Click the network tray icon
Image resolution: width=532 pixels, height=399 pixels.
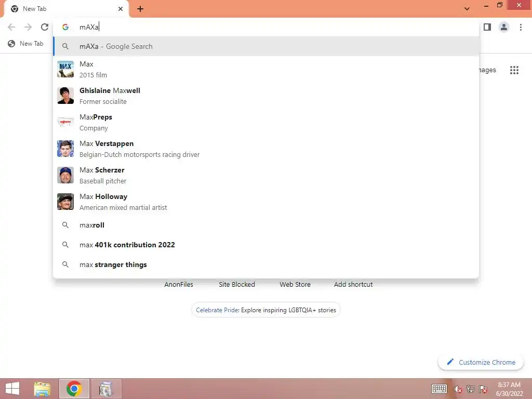click(x=471, y=389)
